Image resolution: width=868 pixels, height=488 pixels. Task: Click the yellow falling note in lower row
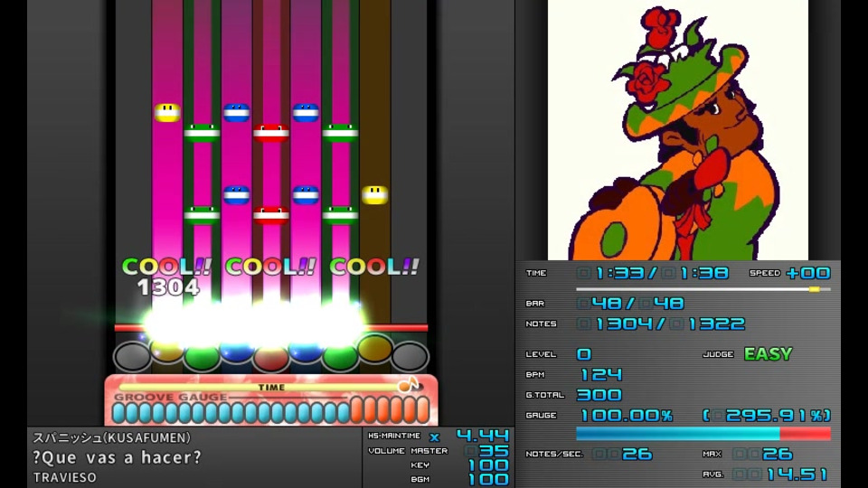coord(374,195)
